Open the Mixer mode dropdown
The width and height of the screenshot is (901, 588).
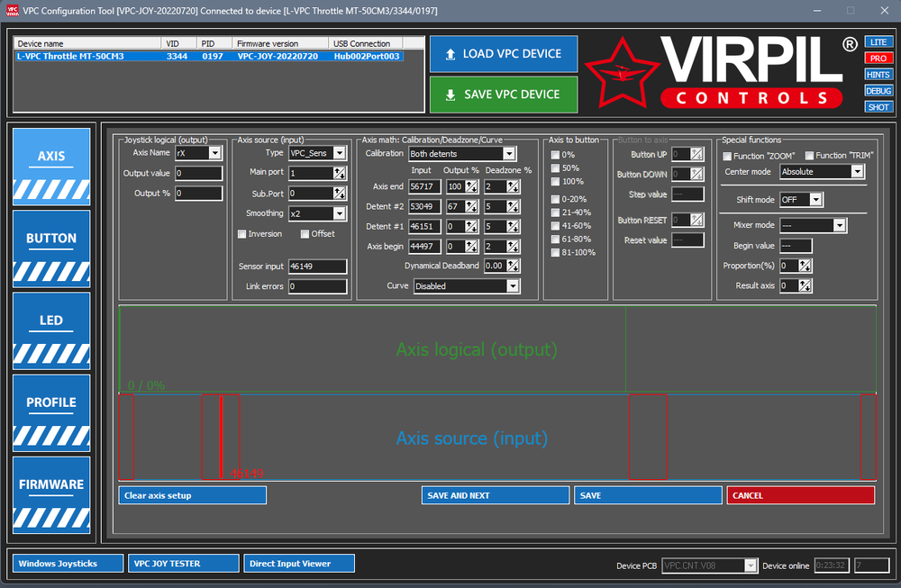coord(839,225)
